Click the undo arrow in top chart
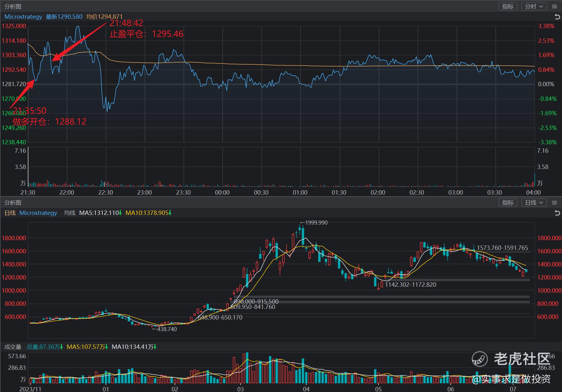The width and height of the screenshot is (562, 392). point(557,17)
